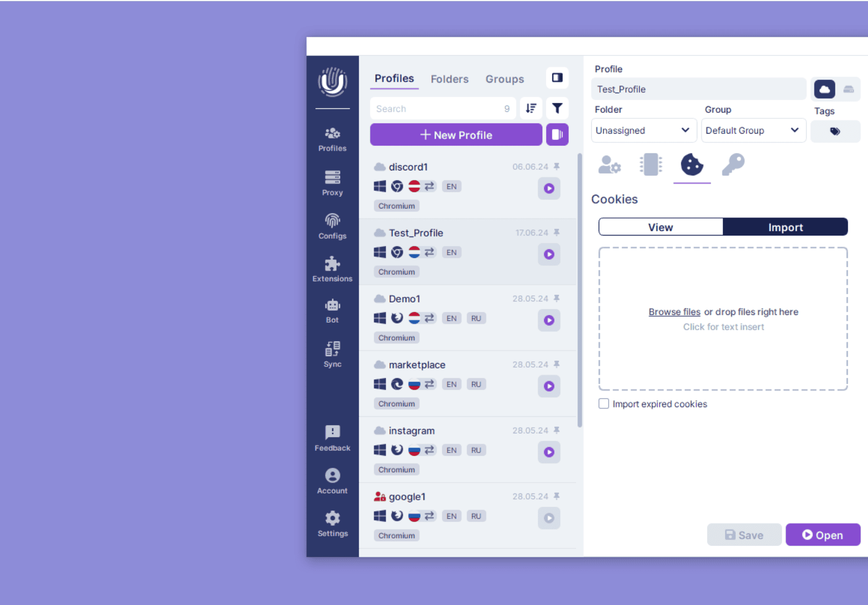Click the RU language badge on Demo1
Screen dimensions: 868x605
point(476,318)
